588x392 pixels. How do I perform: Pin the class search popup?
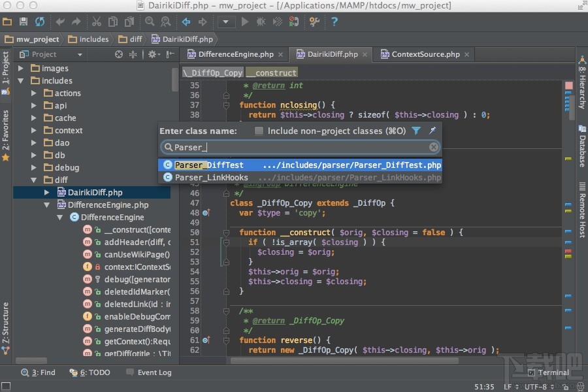point(432,131)
